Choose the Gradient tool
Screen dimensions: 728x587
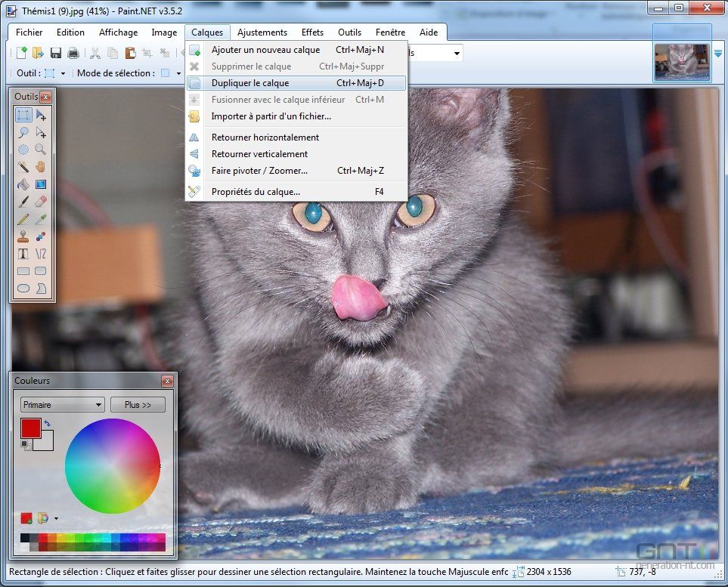(x=41, y=184)
